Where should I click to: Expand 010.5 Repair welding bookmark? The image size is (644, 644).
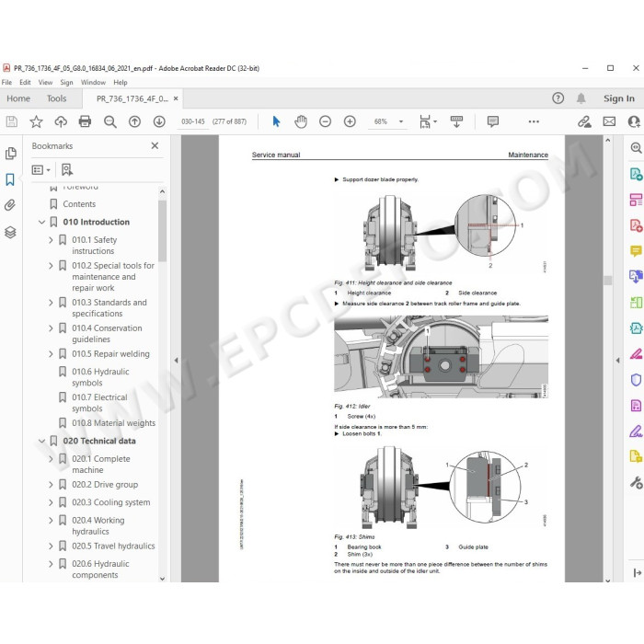point(51,354)
